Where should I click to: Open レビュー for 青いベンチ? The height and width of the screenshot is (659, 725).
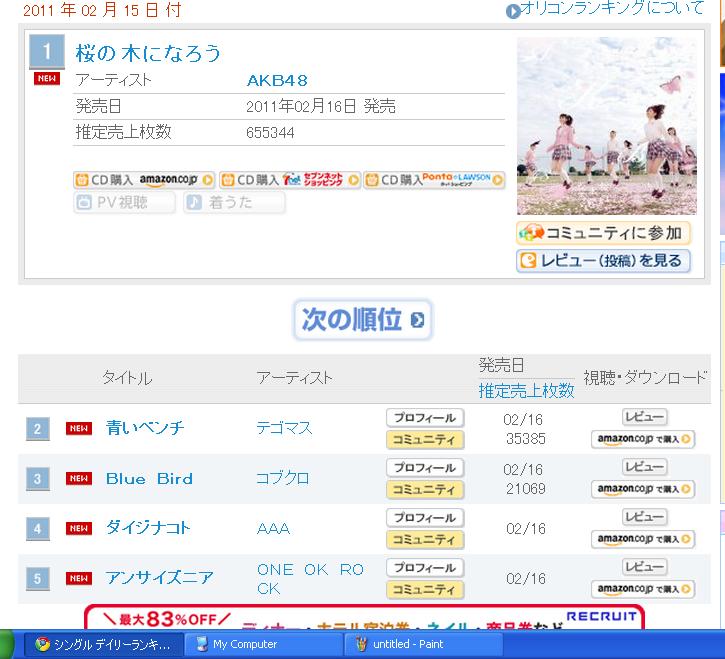[645, 417]
